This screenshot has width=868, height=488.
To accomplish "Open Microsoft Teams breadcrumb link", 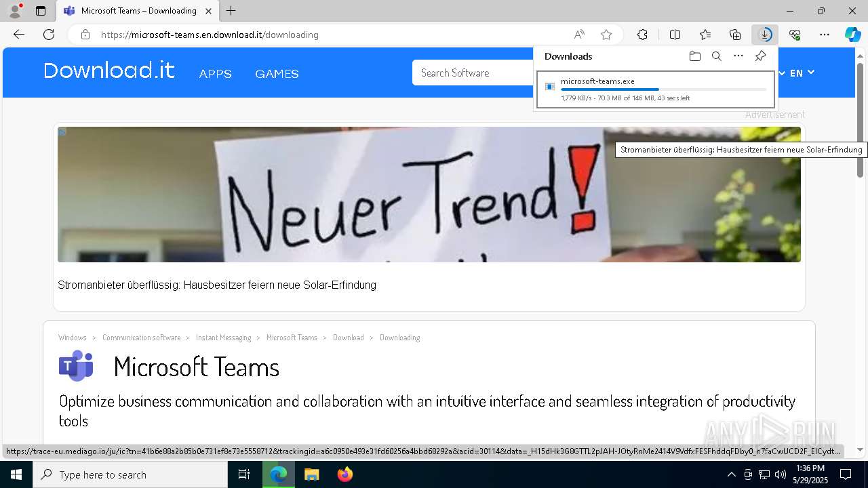I will pyautogui.click(x=292, y=338).
